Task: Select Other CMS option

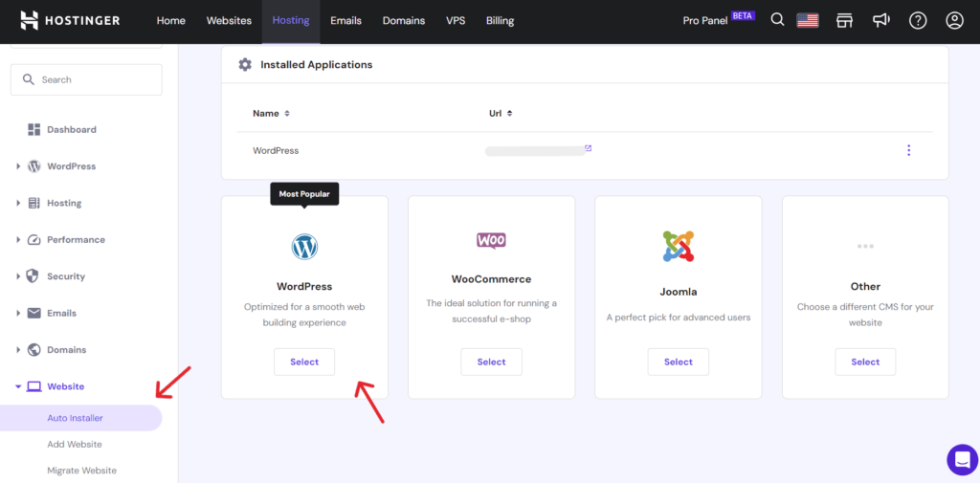Action: click(x=865, y=362)
